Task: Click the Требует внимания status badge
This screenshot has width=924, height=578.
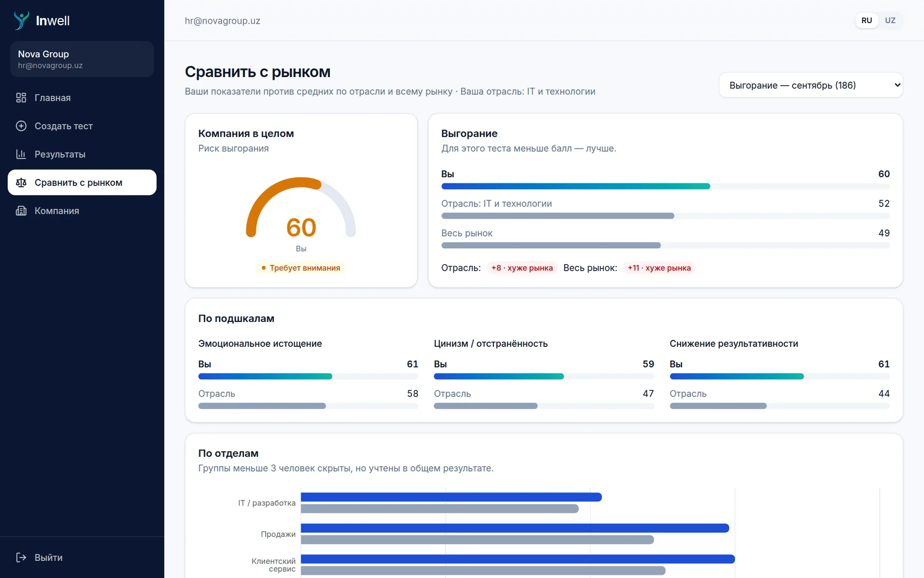Action: point(301,268)
